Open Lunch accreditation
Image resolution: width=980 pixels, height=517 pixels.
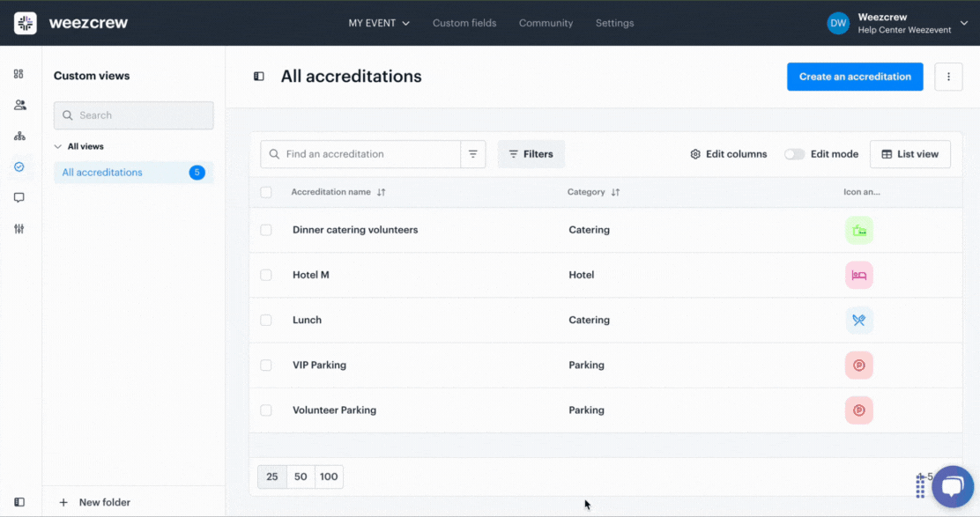click(x=307, y=320)
